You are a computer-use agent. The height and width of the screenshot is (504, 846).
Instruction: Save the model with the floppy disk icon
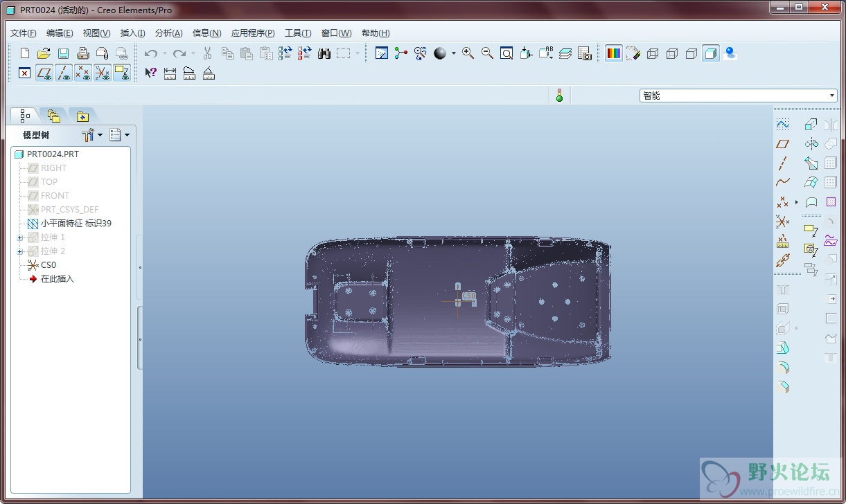coord(63,53)
